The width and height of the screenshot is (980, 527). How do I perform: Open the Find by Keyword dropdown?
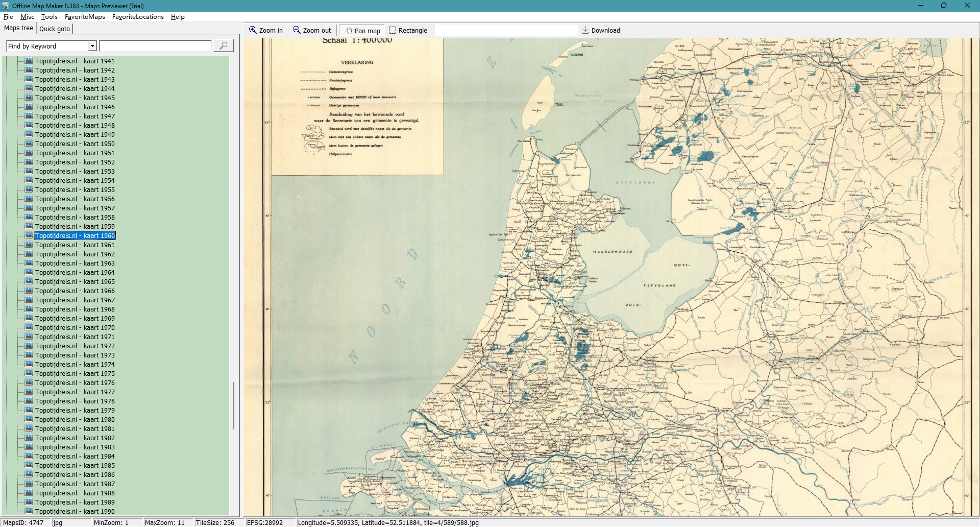click(92, 46)
